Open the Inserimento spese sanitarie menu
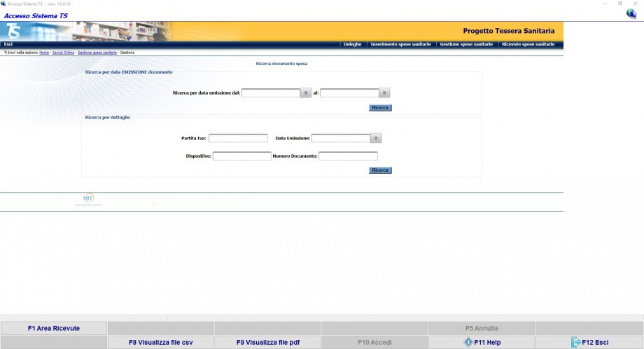 400,44
